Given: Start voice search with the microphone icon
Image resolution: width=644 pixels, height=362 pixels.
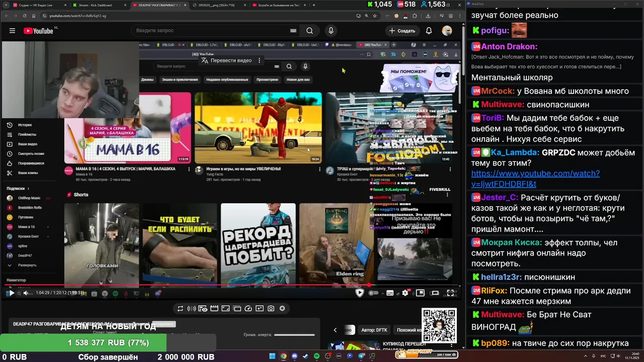Looking at the screenshot, I should (331, 31).
